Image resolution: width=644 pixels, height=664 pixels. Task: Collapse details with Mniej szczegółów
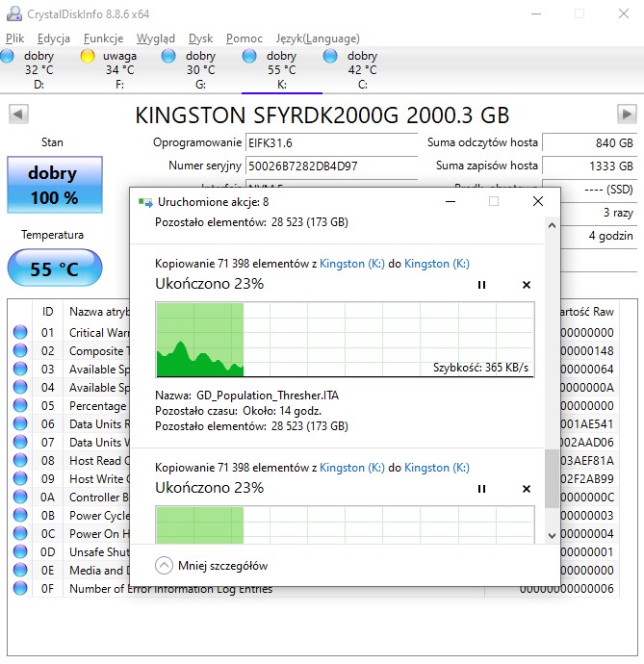(212, 566)
